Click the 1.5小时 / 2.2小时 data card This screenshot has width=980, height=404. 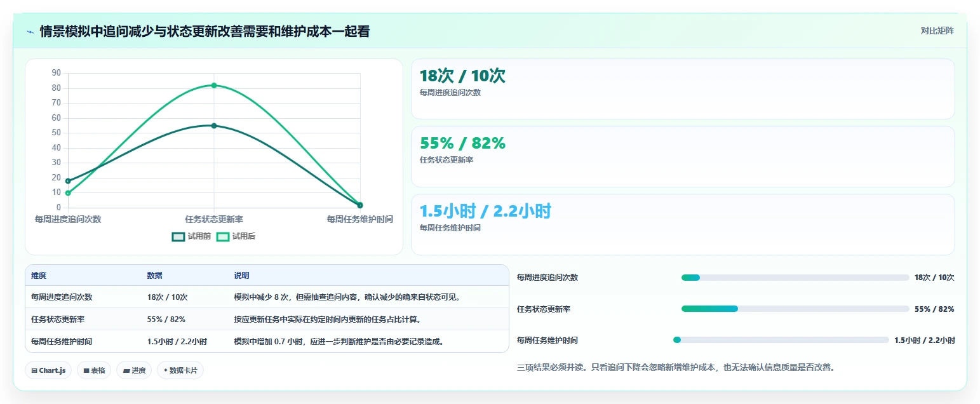pyautogui.click(x=683, y=224)
